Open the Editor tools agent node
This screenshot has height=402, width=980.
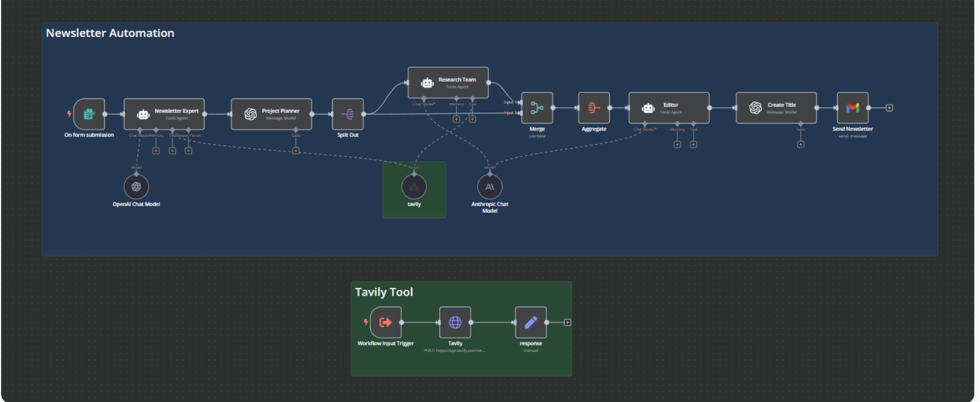click(x=669, y=108)
